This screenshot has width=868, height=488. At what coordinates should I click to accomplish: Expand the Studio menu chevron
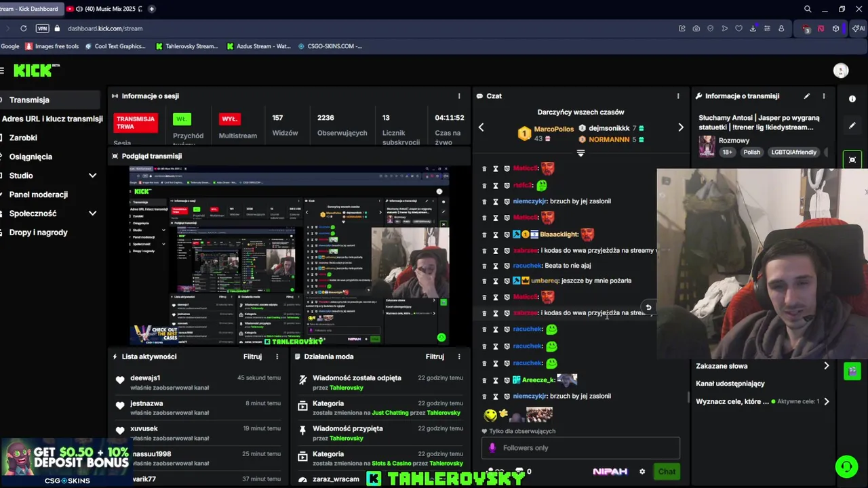click(92, 176)
